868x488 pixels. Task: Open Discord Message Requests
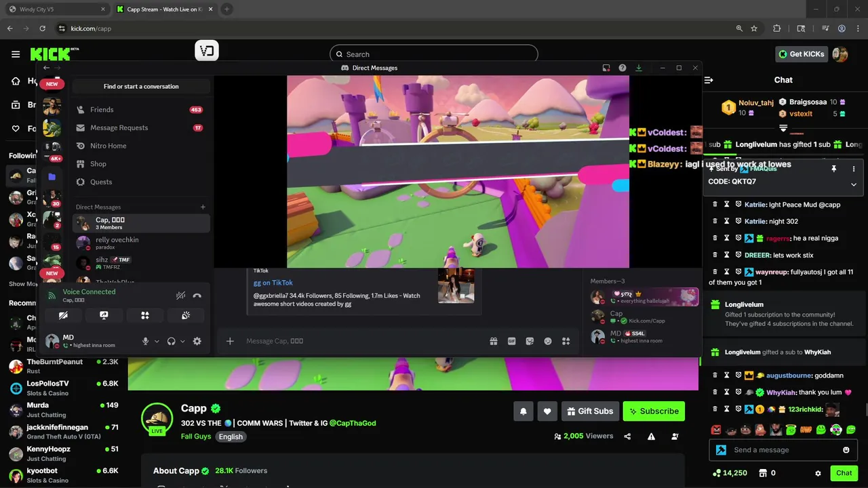point(140,127)
